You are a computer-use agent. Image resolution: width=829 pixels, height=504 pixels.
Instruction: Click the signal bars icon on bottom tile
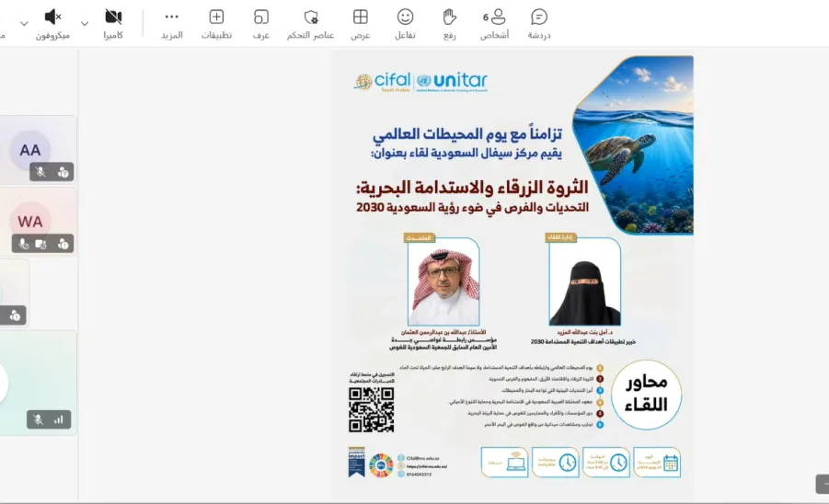(x=59, y=419)
